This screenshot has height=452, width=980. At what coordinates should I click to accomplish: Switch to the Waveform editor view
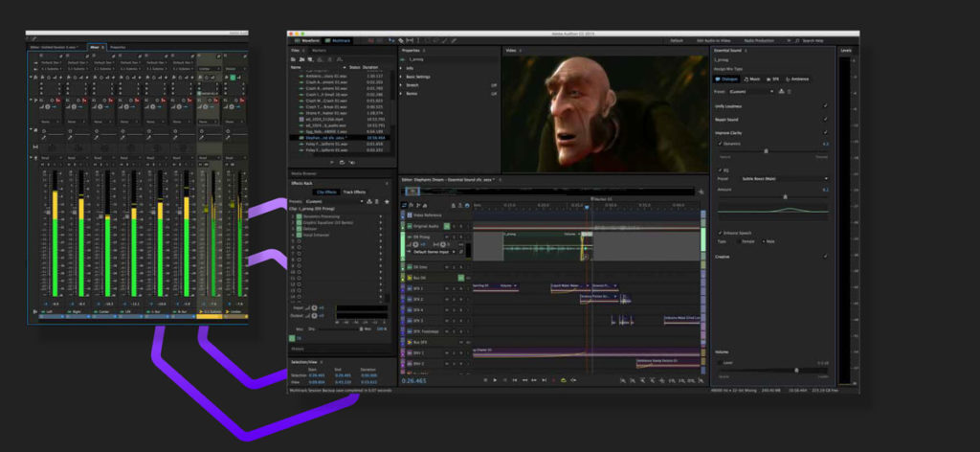tap(307, 41)
